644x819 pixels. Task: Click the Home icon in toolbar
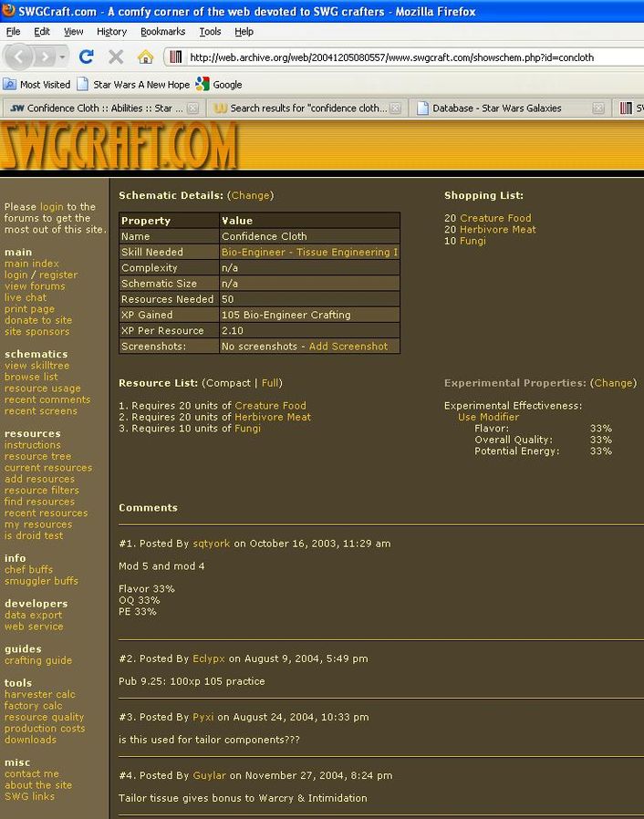point(145,57)
